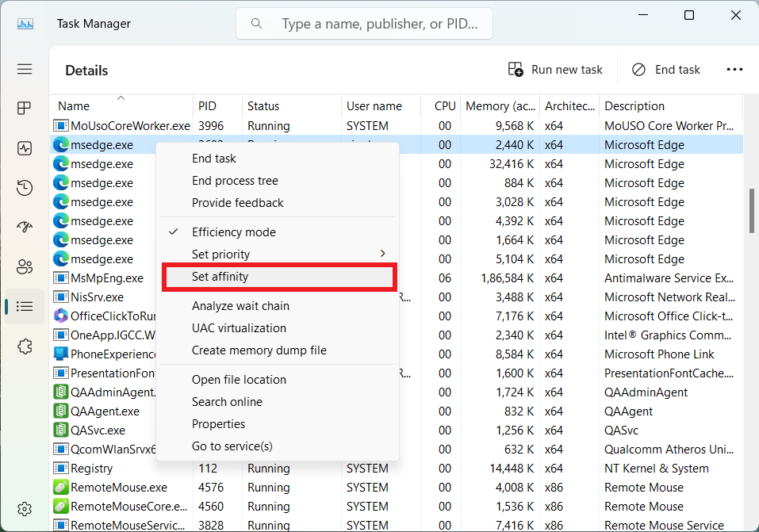Click the MsMpEng.exe process icon
The width and height of the screenshot is (759, 532).
coord(60,277)
